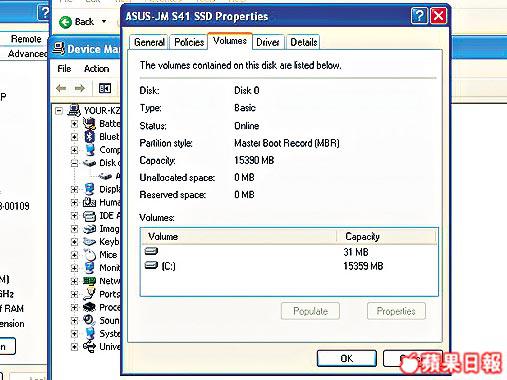Click the Imaging devices icon
507x380 pixels.
click(x=89, y=229)
